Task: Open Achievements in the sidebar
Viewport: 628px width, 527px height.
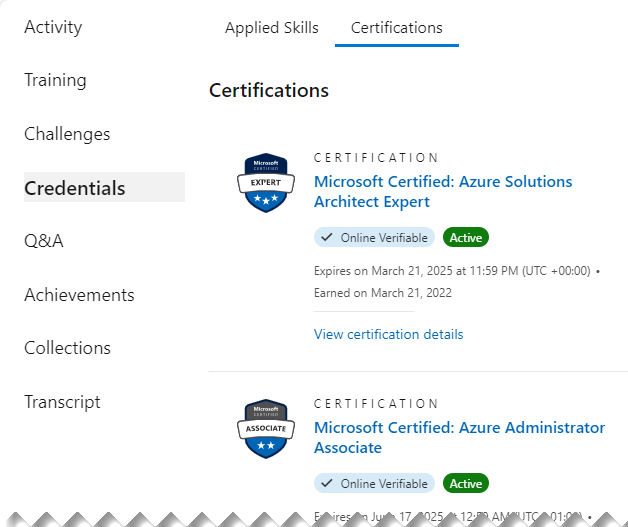Action: tap(79, 295)
